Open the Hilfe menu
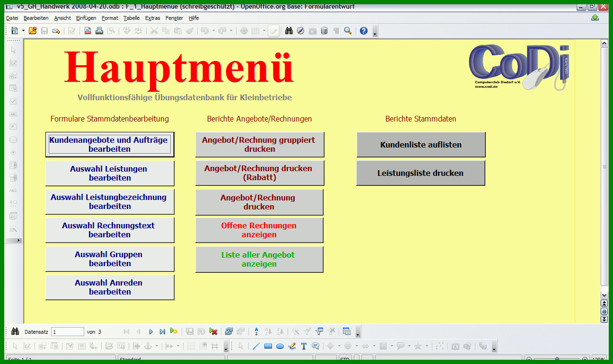 [193, 18]
